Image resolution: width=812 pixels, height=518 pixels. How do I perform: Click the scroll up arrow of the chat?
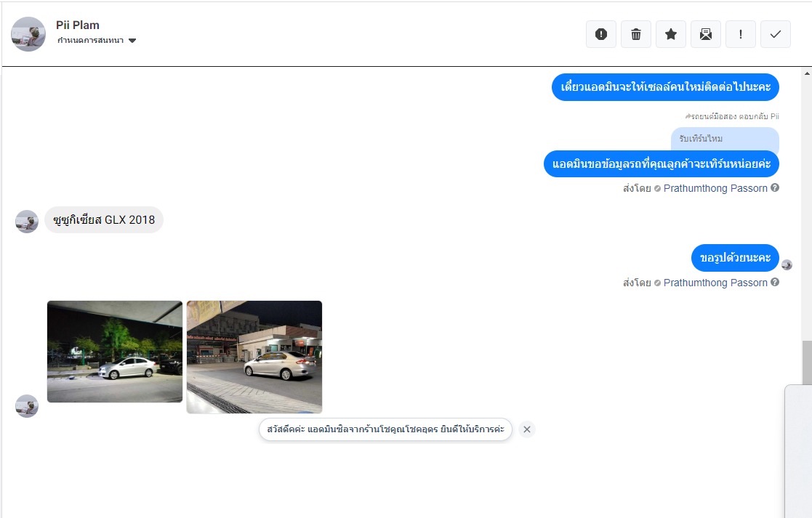pos(807,73)
